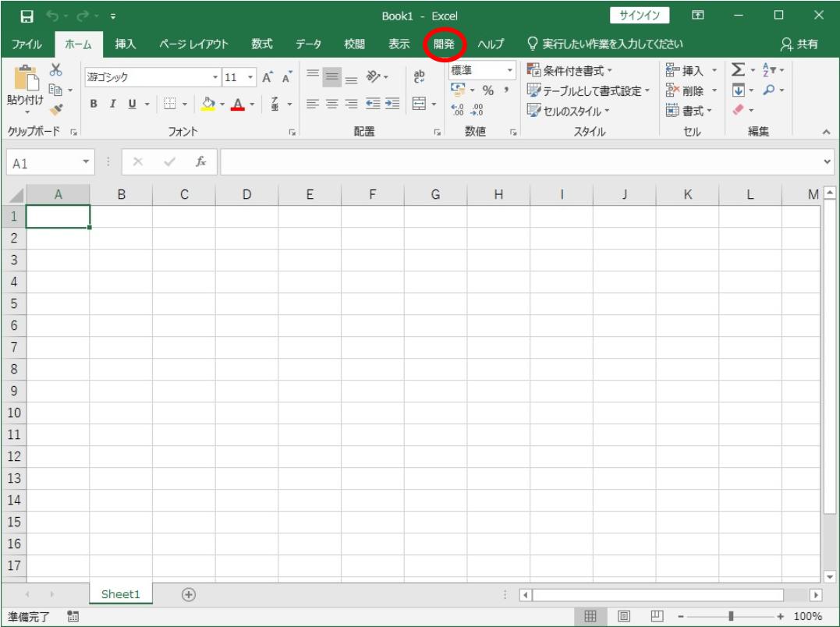The height and width of the screenshot is (627, 840).
Task: Click the Percent Style icon
Action: coord(488,91)
